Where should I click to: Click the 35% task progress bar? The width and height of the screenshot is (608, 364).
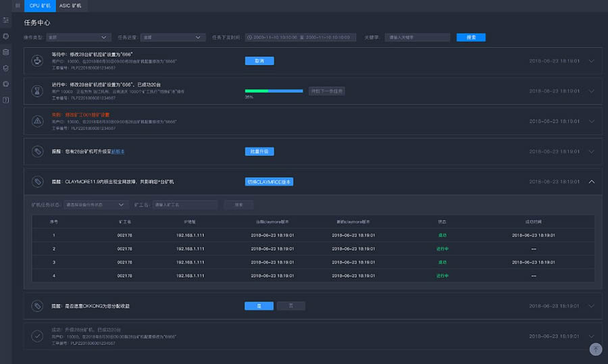[274, 90]
